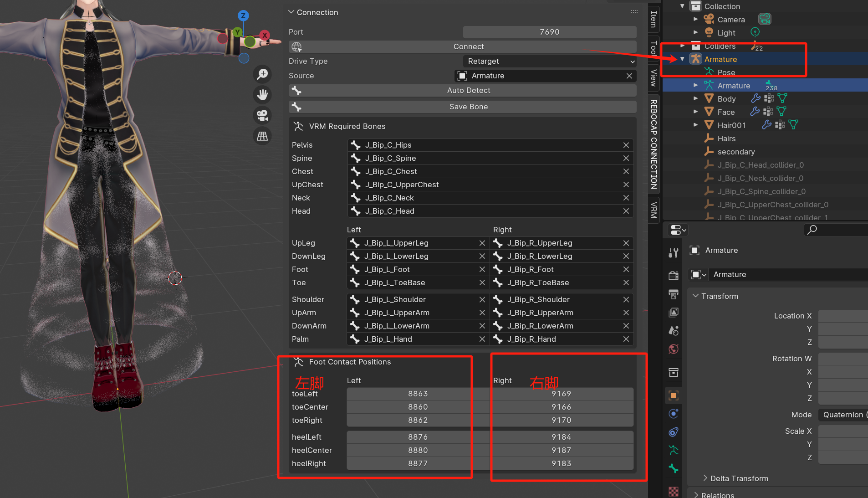Viewport: 868px width, 498px height.
Task: Click the Save Bone button
Action: (463, 107)
